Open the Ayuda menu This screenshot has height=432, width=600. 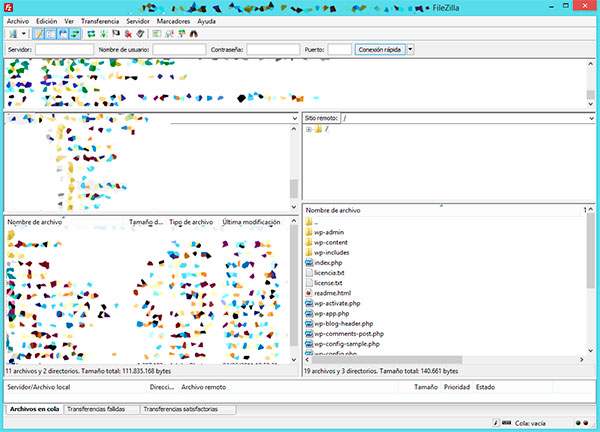pos(207,21)
